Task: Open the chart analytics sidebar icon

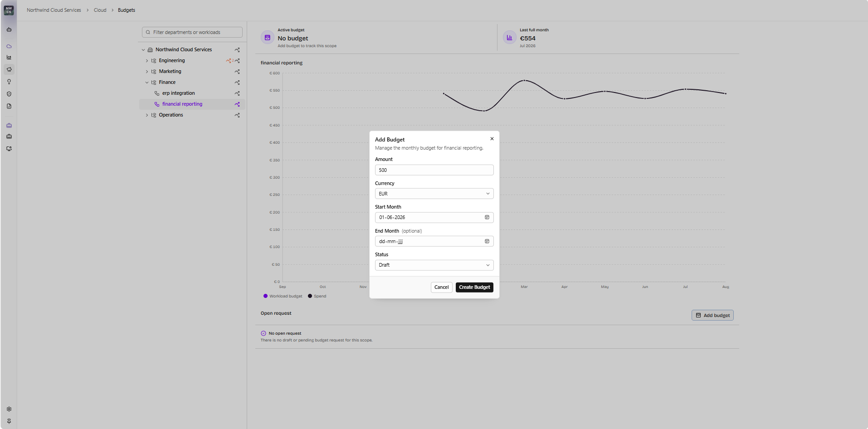Action: [9, 57]
